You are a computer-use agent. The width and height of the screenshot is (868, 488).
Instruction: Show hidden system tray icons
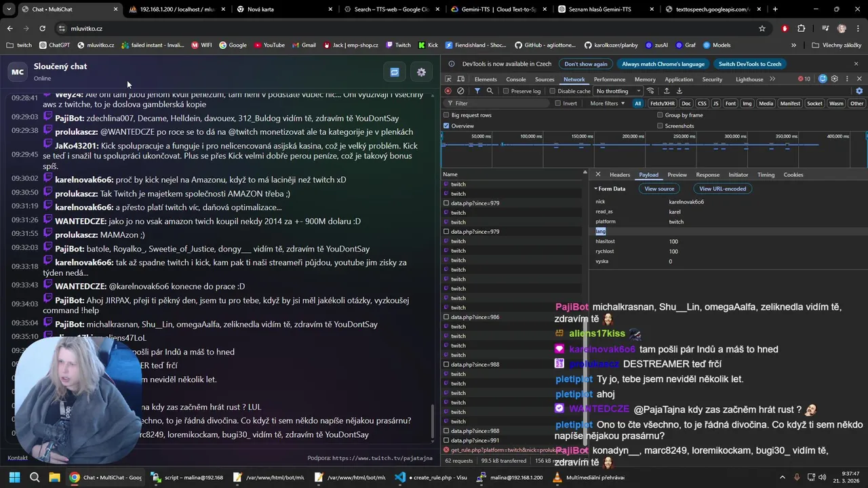[782, 477]
